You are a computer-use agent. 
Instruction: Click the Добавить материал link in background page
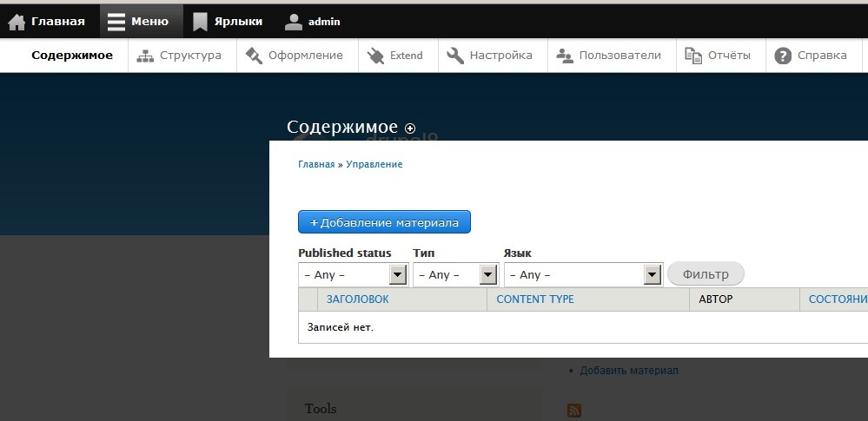pyautogui.click(x=629, y=371)
